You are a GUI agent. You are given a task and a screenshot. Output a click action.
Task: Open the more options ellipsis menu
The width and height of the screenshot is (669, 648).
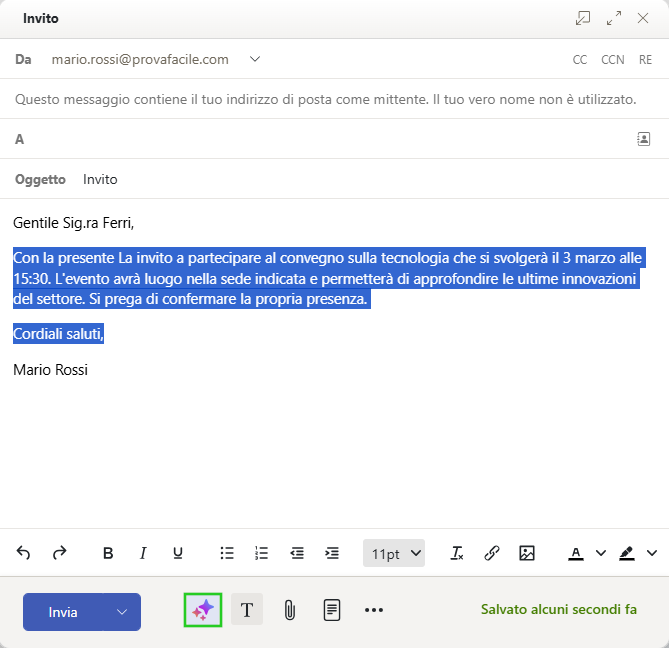[x=374, y=609]
